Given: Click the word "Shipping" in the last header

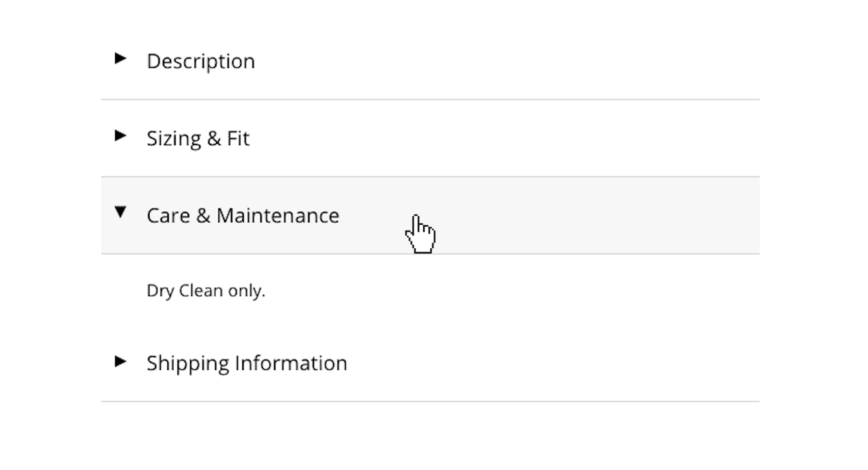Looking at the screenshot, I should coord(188,364).
